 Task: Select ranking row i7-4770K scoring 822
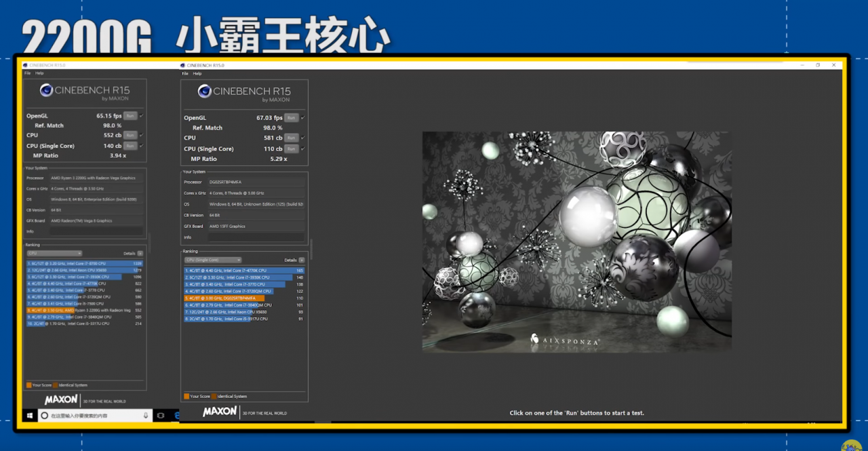coord(85,283)
